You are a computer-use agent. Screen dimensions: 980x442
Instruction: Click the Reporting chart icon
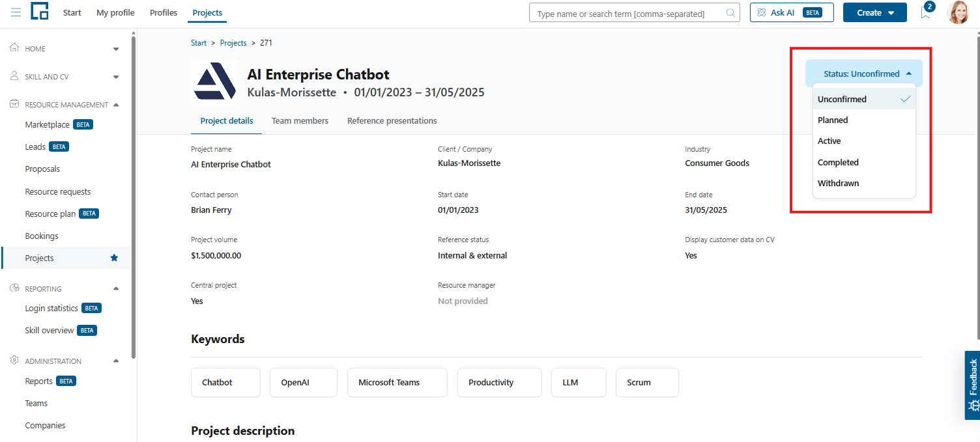tap(14, 288)
